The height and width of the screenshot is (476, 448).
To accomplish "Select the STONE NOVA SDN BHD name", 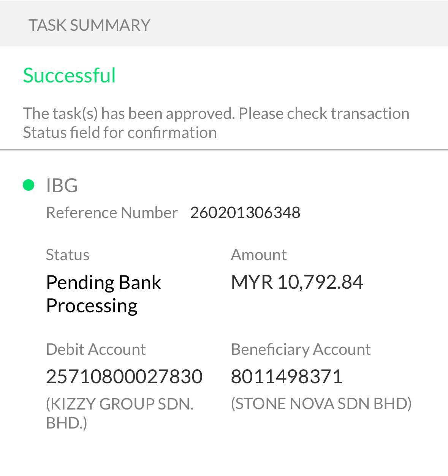I will [x=321, y=403].
